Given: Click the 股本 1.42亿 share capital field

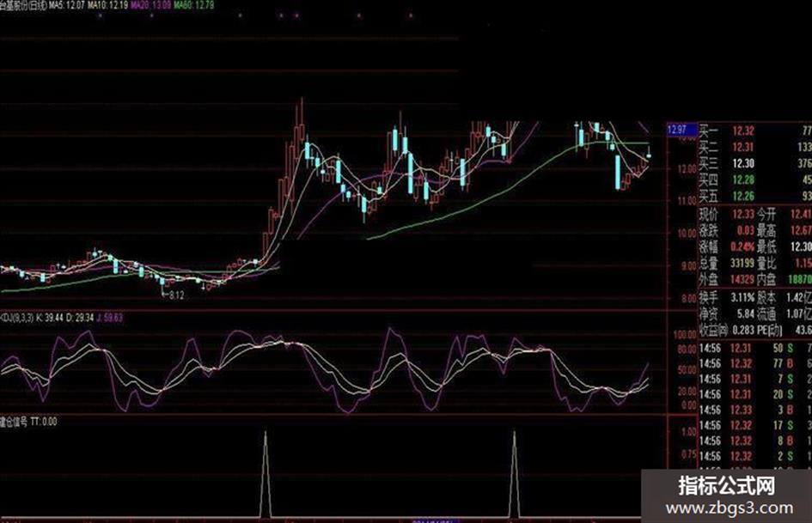Looking at the screenshot, I should point(784,298).
